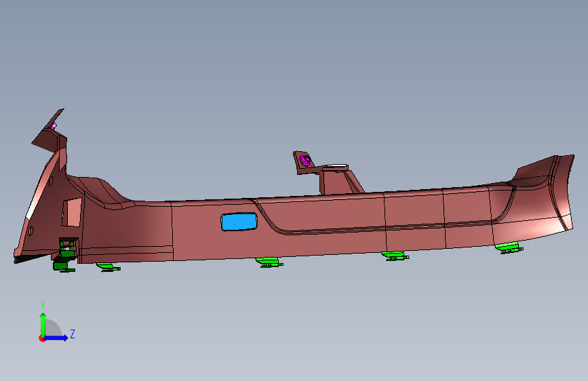The width and height of the screenshot is (588, 381).
Task: Select the rightmost bright green clip
Action: coord(509,248)
